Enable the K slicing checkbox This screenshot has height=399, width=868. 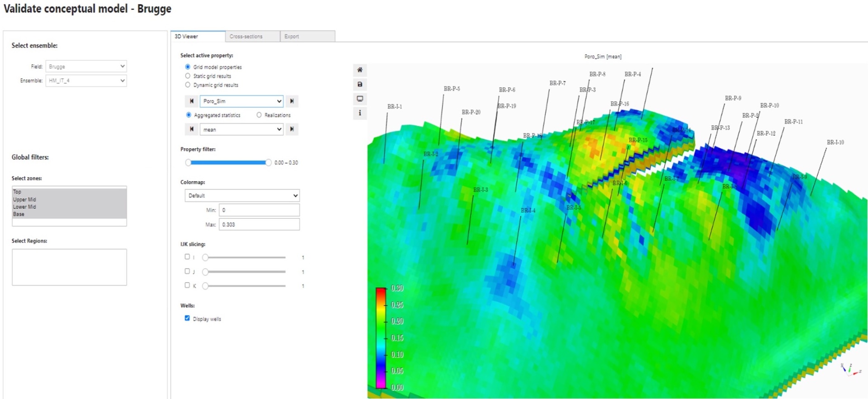(x=187, y=285)
